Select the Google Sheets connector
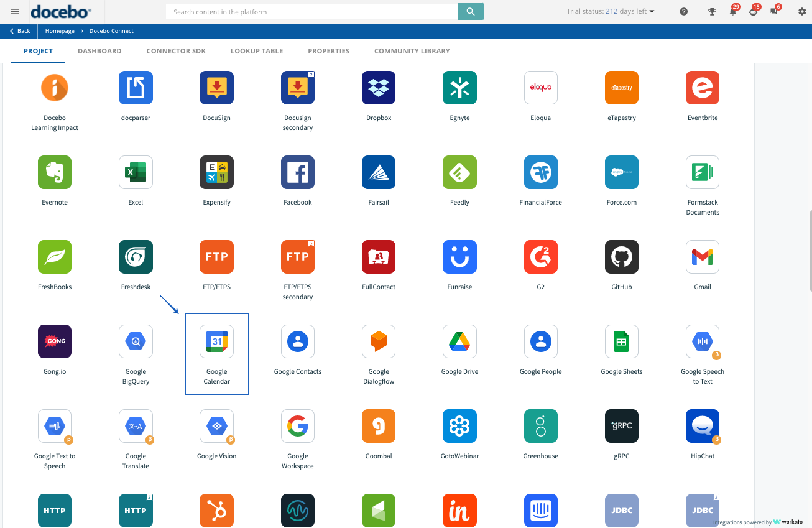The height and width of the screenshot is (528, 812). (622, 341)
